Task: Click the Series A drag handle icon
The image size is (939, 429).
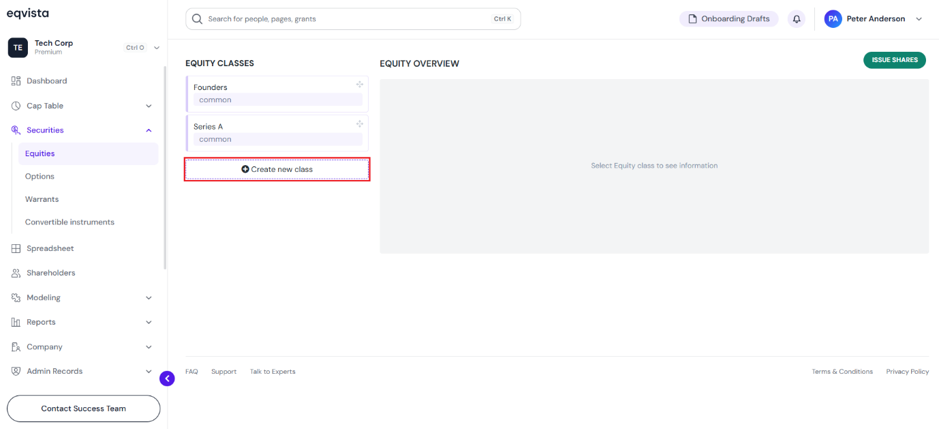Action: point(359,124)
